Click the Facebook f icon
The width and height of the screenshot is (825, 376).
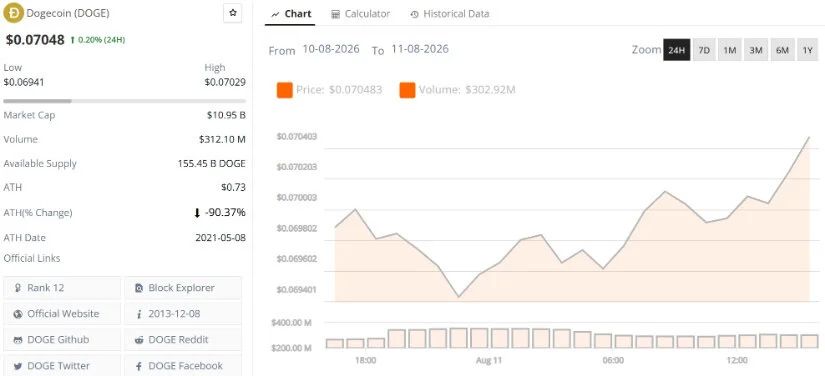pos(139,366)
